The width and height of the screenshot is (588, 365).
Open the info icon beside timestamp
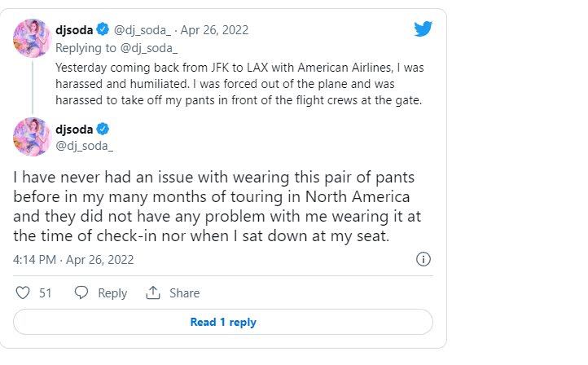point(423,260)
